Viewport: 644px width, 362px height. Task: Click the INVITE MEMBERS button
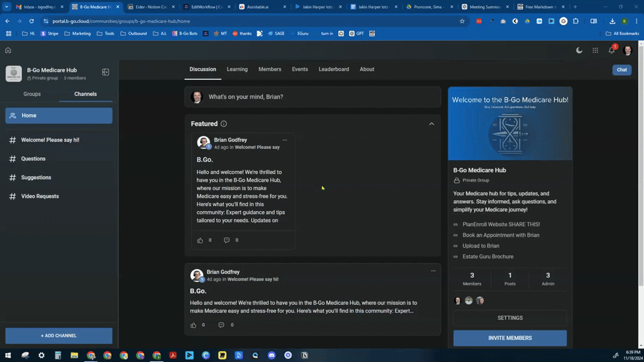[x=509, y=338]
